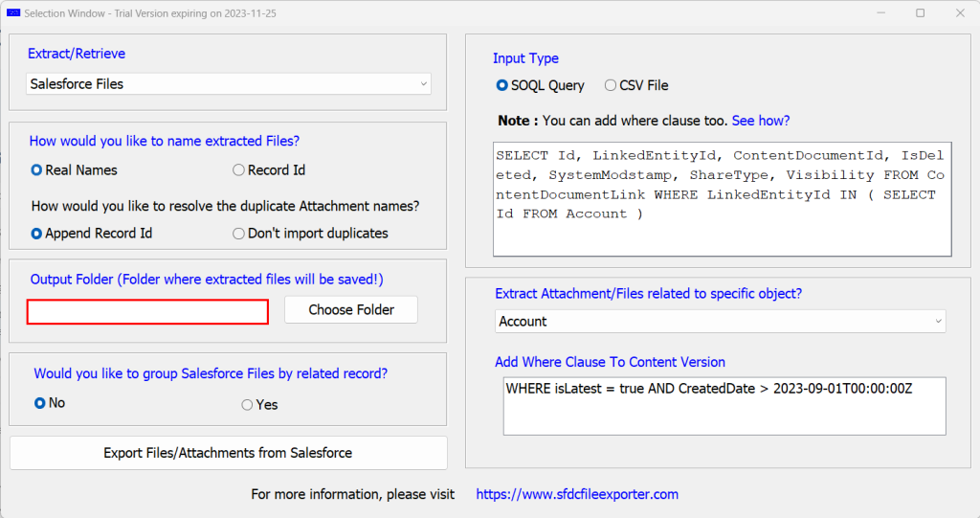The image size is (980, 518).
Task: Click in the SOQL query text box
Action: 722,199
